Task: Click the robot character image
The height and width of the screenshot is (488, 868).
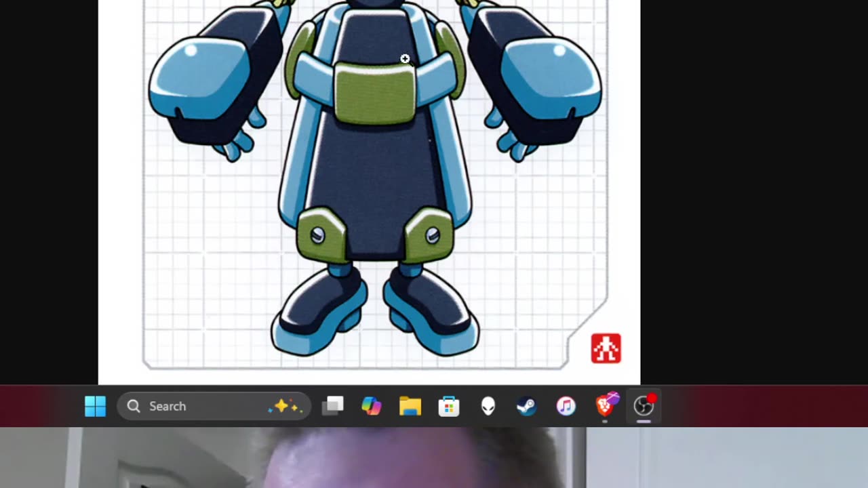Action: point(375,178)
